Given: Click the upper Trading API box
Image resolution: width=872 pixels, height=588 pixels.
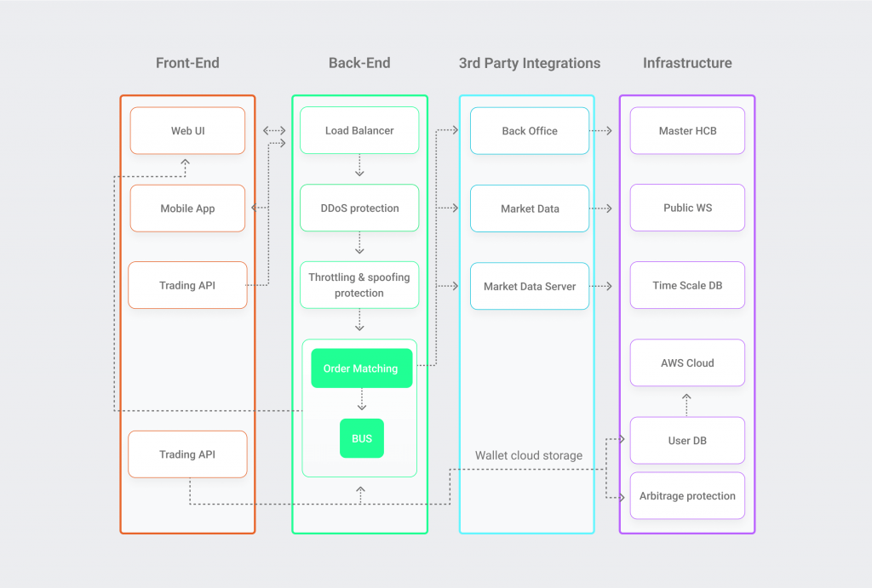Looking at the screenshot, I should pos(187,285).
